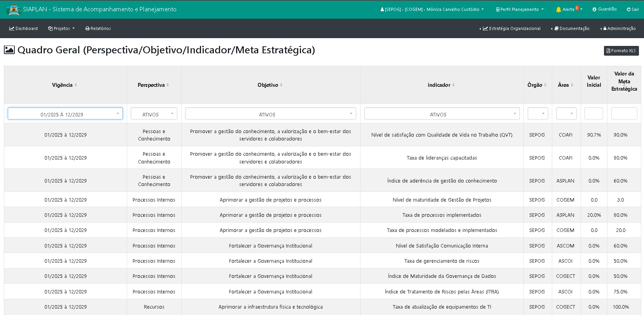The width and height of the screenshot is (644, 316).
Task: Click the Valor da Meta Estratégica filter field
Action: point(624,114)
